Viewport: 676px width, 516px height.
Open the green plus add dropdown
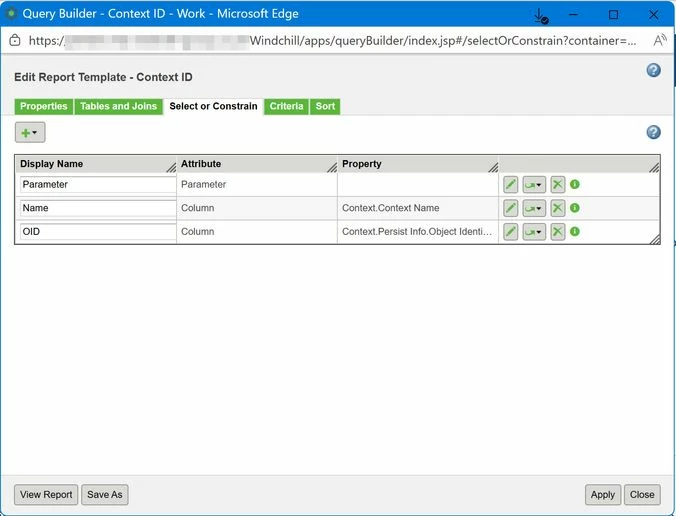point(30,132)
